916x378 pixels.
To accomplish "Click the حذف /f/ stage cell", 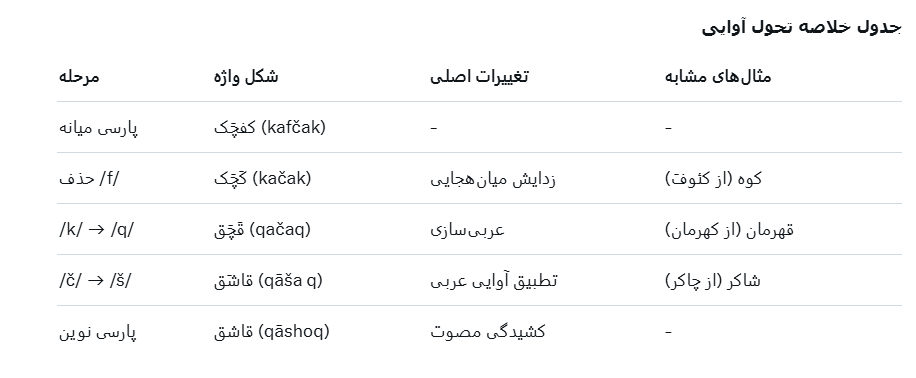I will (89, 179).
